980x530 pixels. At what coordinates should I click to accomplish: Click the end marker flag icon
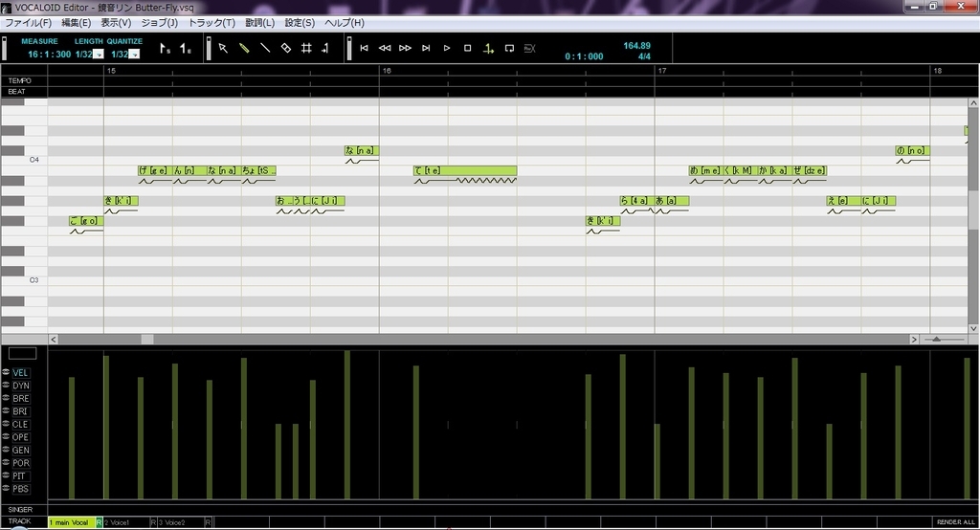186,48
